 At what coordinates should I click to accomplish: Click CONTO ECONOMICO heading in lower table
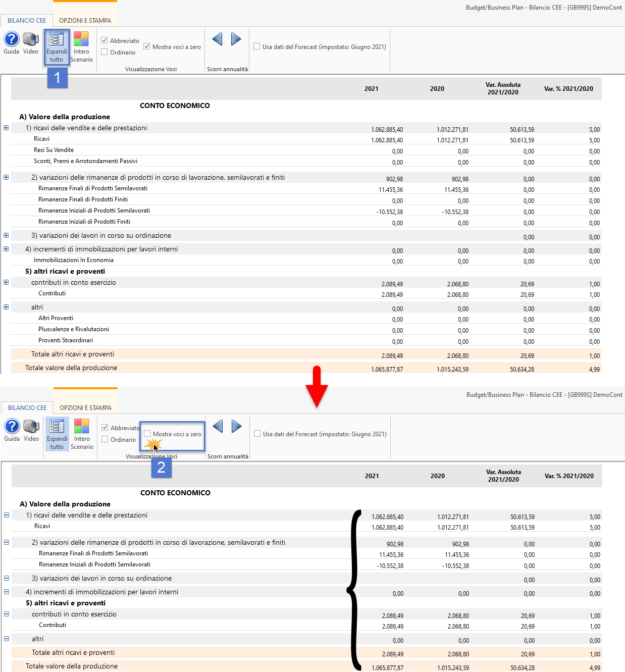coord(175,493)
